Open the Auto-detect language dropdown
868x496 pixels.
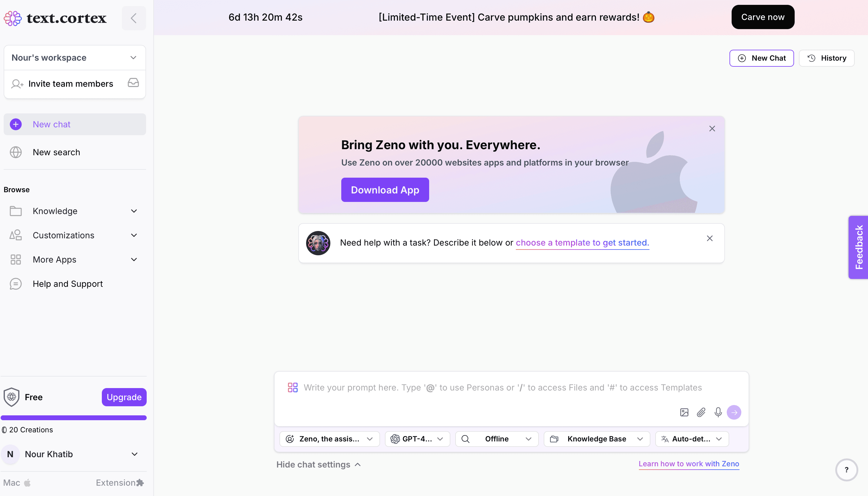click(692, 439)
